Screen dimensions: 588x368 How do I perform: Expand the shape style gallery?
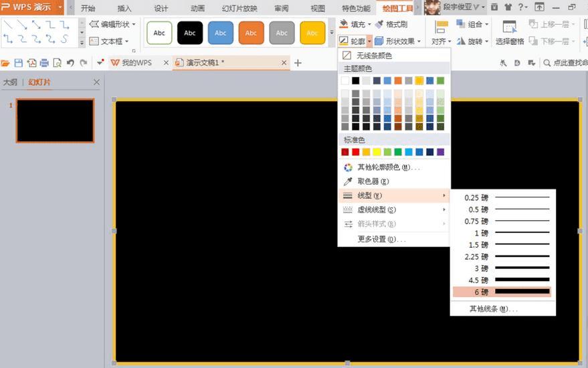pyautogui.click(x=332, y=33)
